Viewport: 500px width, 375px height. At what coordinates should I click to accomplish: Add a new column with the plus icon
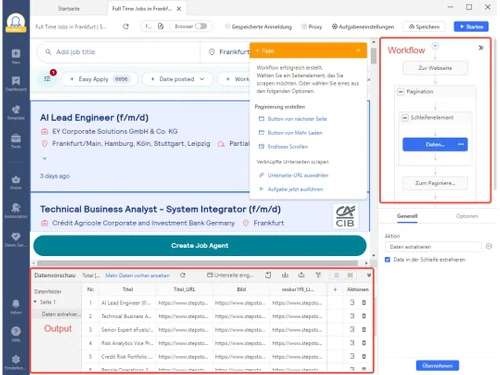click(x=335, y=289)
